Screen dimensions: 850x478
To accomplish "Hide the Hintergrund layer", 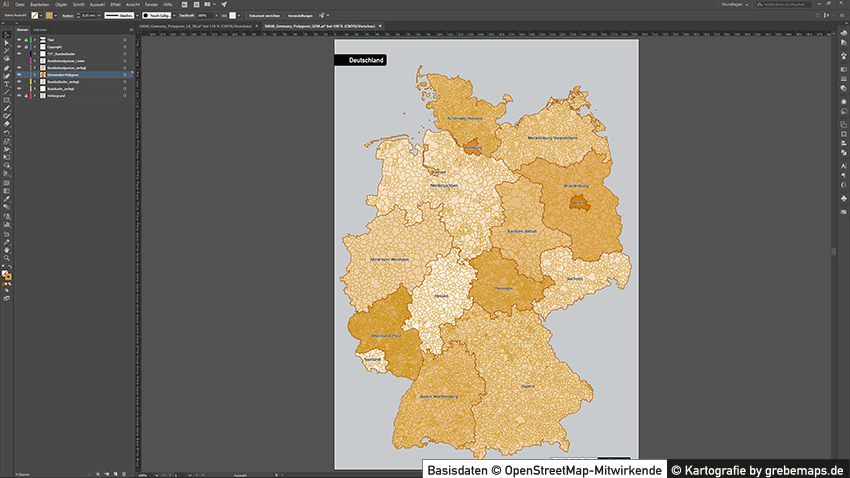I will 19,96.
